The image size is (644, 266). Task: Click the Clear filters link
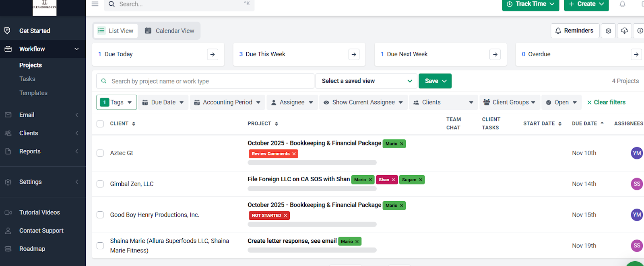click(606, 102)
